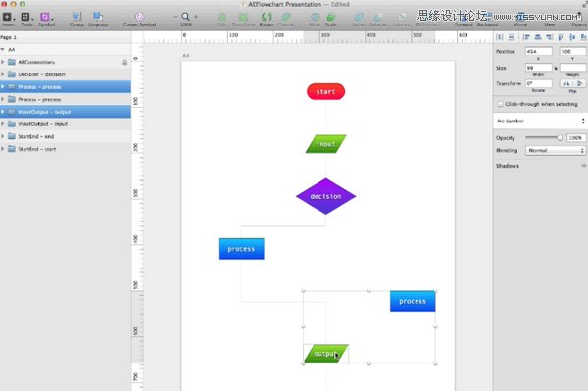This screenshot has width=588, height=391.
Task: Distribute layers vertically in the inspector
Action: pos(512,37)
